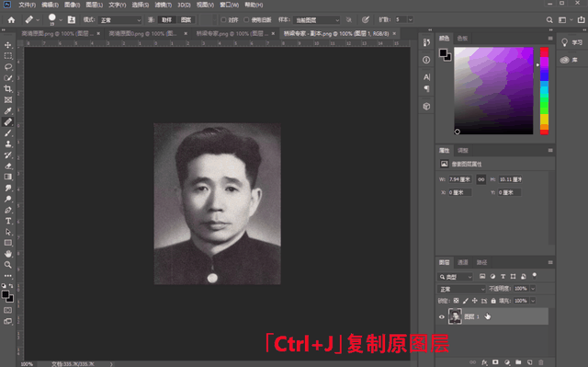Click the search magnifier in options bar
Viewport: 588px width, 367px height.
[x=549, y=20]
